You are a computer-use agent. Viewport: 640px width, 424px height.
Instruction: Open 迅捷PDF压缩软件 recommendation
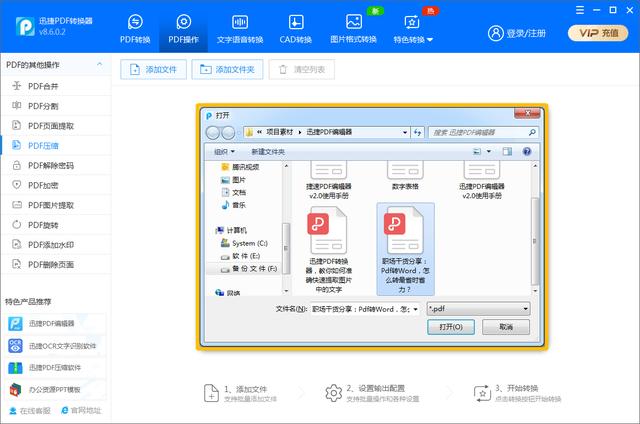pos(56,368)
